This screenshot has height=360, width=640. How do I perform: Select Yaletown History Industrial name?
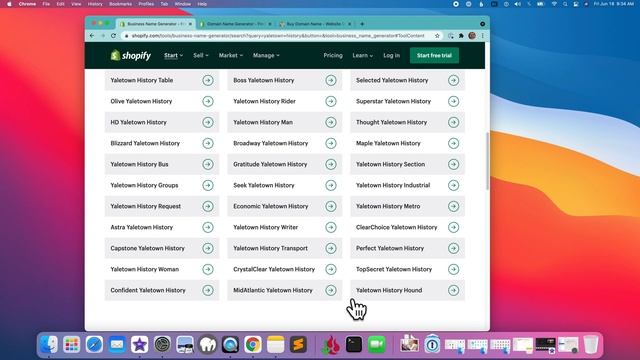click(393, 185)
